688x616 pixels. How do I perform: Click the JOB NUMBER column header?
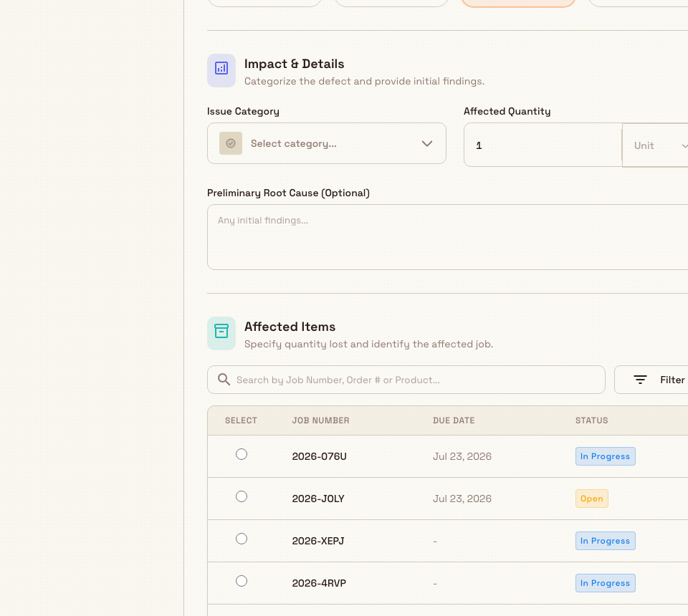click(321, 420)
